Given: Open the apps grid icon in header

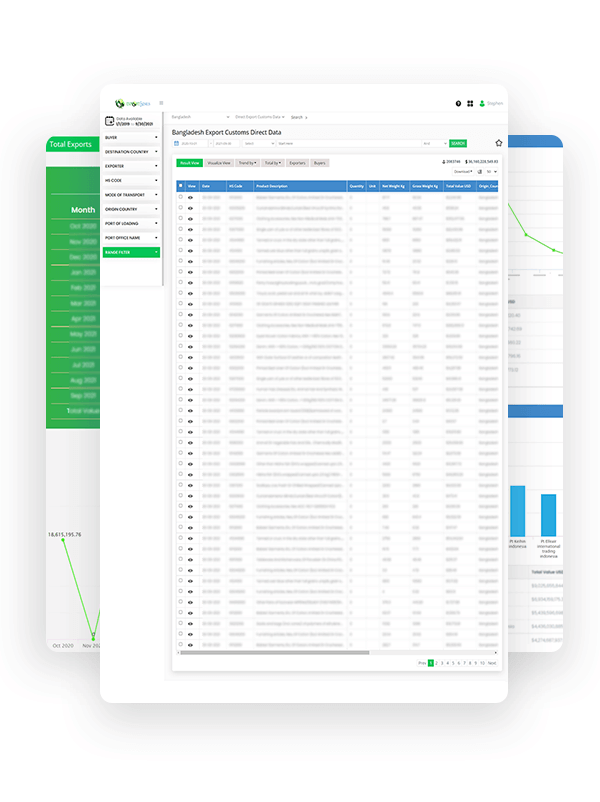Looking at the screenshot, I should click(x=470, y=103).
